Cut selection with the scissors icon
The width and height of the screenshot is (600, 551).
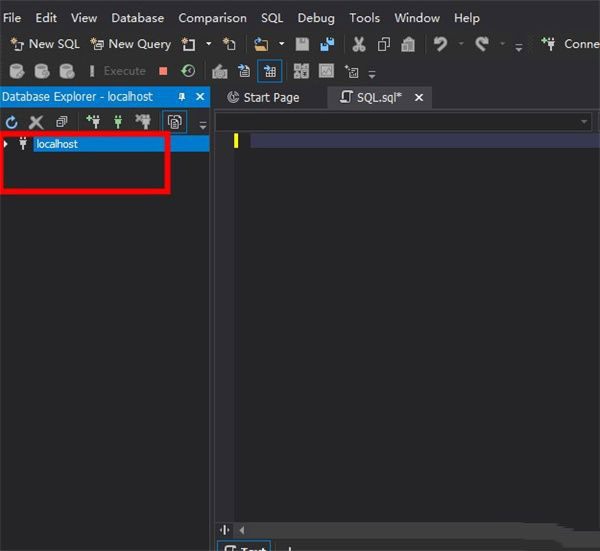pos(358,44)
